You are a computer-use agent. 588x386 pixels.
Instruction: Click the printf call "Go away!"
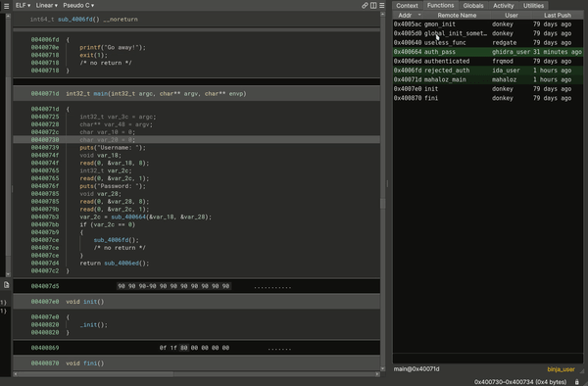click(x=113, y=48)
